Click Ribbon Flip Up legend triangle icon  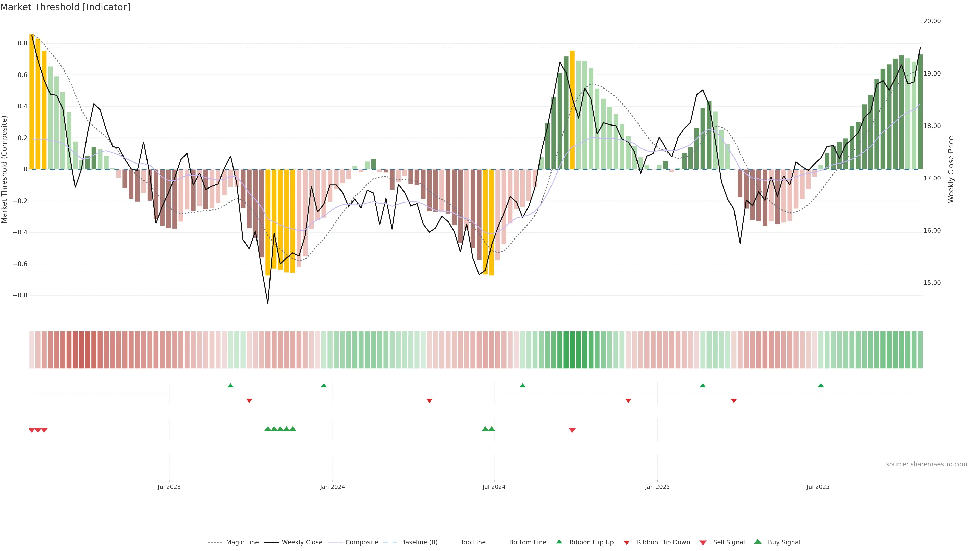pos(559,542)
